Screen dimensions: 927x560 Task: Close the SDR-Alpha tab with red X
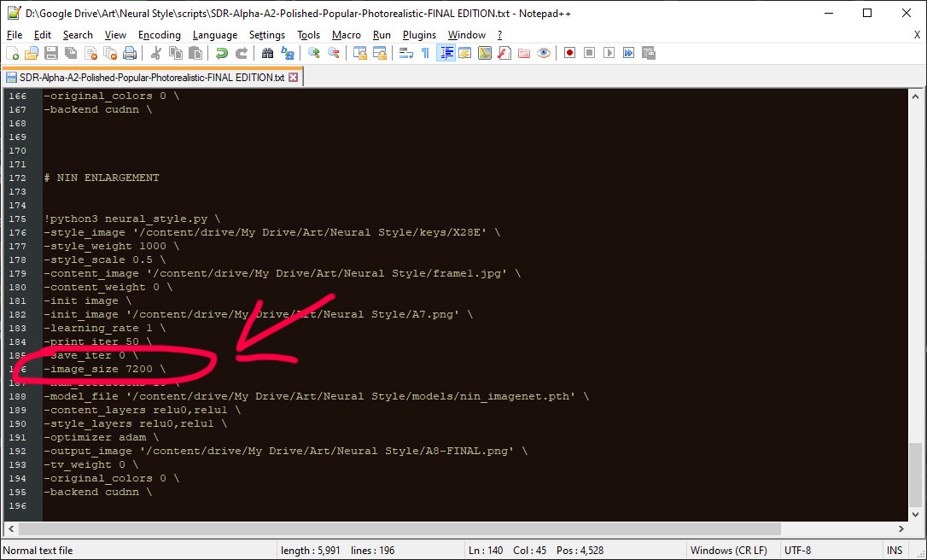pos(294,78)
